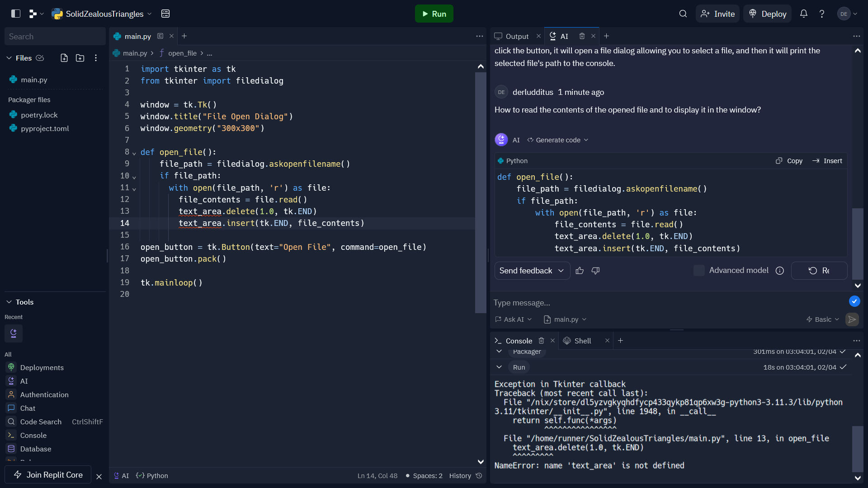Viewport: 868px width, 488px height.
Task: Collapse the Tools section
Action: click(x=9, y=302)
